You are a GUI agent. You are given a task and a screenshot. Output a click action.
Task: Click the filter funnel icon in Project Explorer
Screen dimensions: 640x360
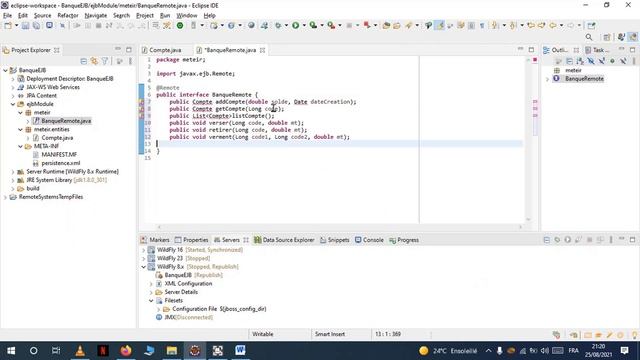coord(105,61)
